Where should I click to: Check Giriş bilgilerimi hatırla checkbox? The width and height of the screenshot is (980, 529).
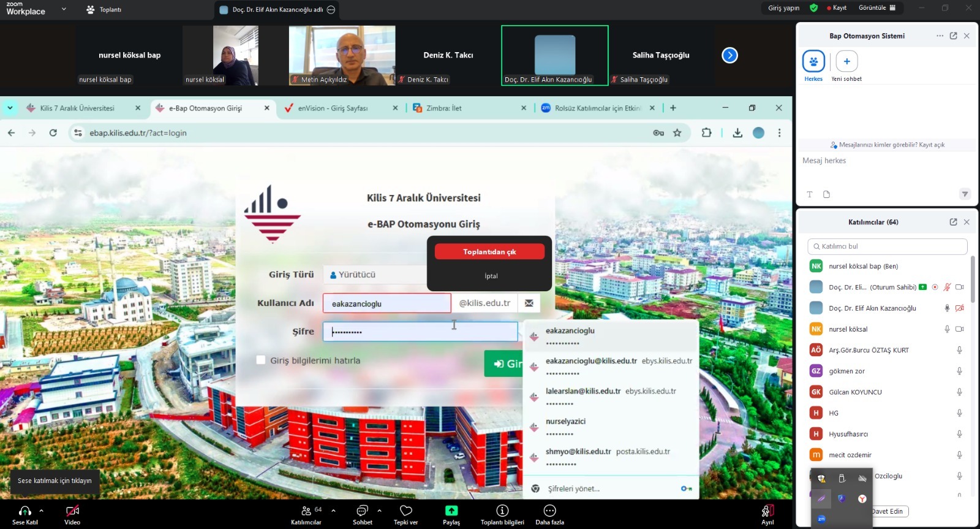click(261, 360)
